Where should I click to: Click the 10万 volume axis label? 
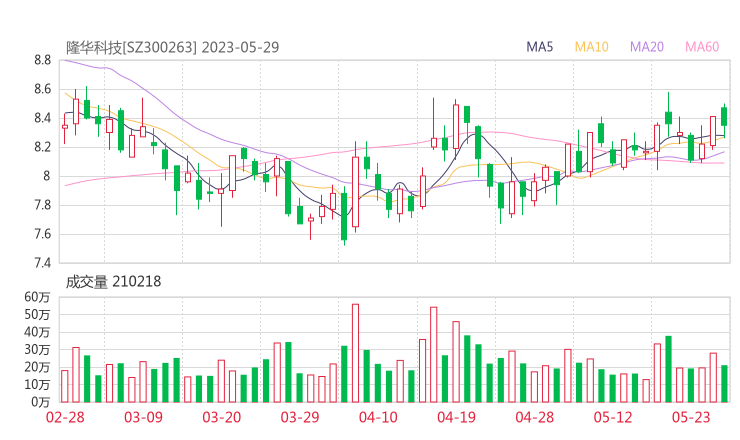coord(37,385)
